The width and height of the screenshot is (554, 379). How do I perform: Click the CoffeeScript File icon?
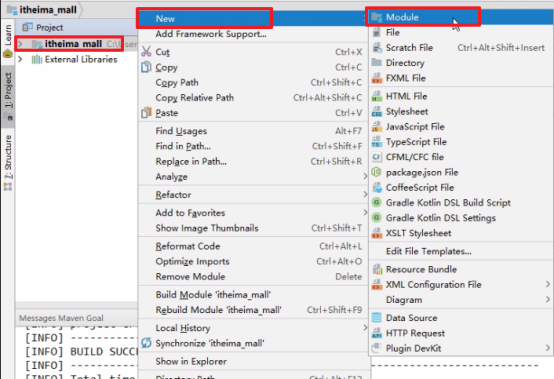click(377, 187)
